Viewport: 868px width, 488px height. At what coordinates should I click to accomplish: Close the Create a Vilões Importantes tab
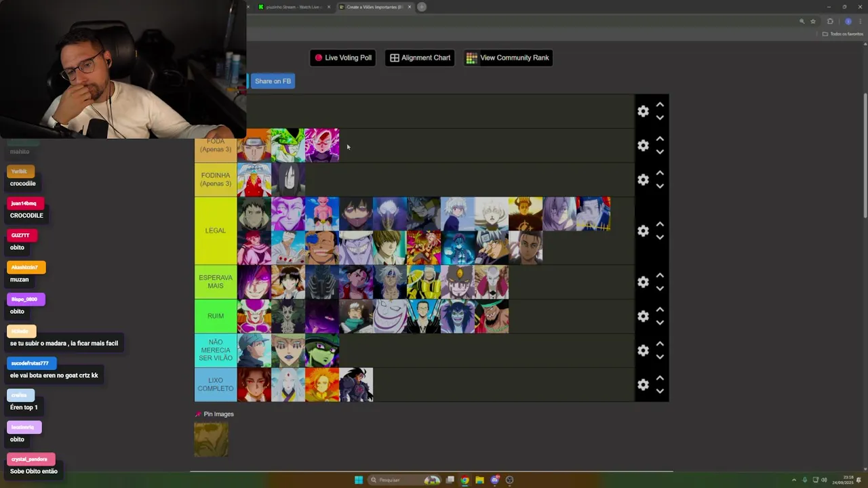click(x=410, y=7)
